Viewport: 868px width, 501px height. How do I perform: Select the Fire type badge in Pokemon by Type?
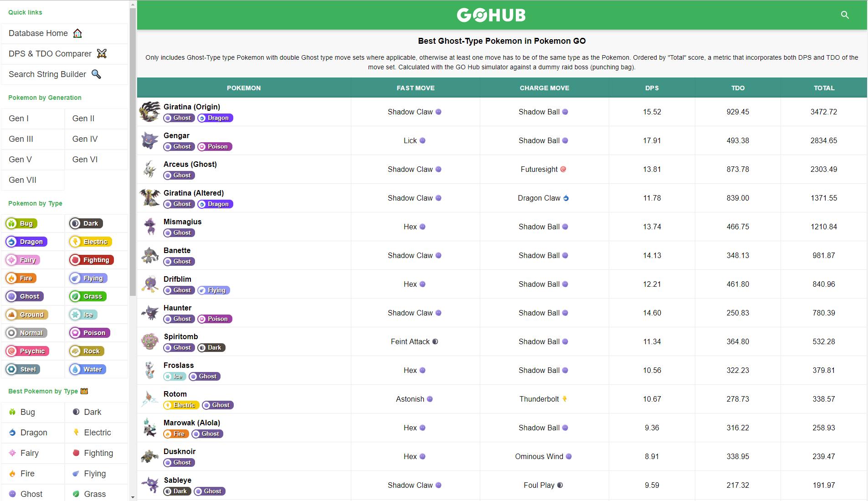(x=21, y=278)
